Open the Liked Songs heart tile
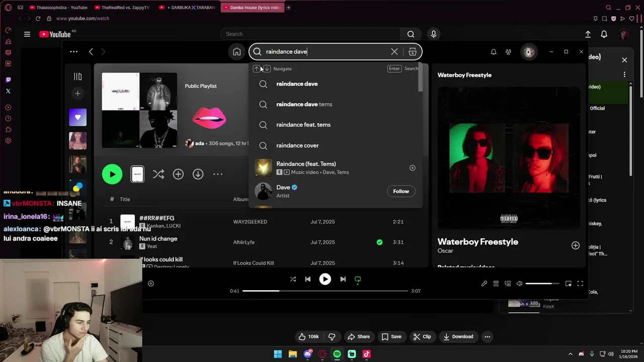Screen dimensions: 644x362 [77, 117]
